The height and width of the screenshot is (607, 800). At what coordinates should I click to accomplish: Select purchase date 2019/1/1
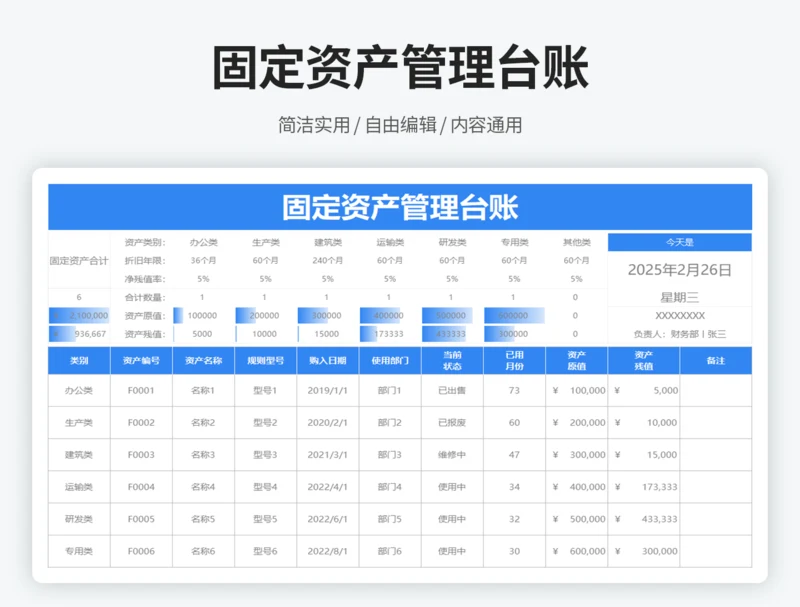[328, 391]
